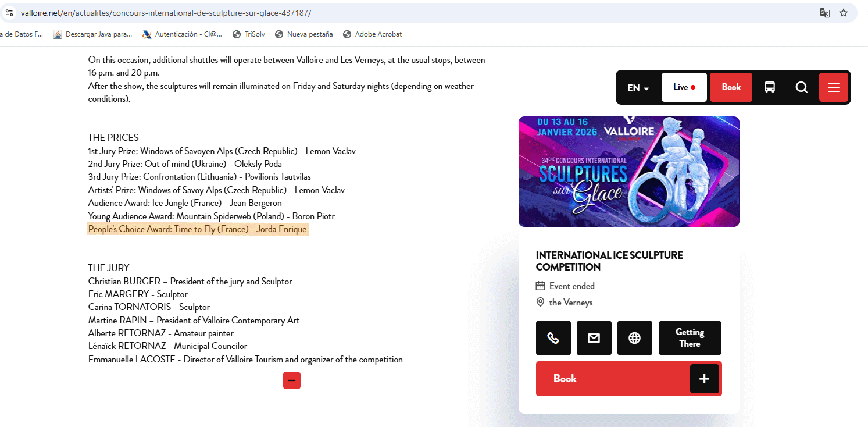Image resolution: width=868 pixels, height=427 pixels.
Task: Bookmark page with the star icon
Action: pos(844,13)
